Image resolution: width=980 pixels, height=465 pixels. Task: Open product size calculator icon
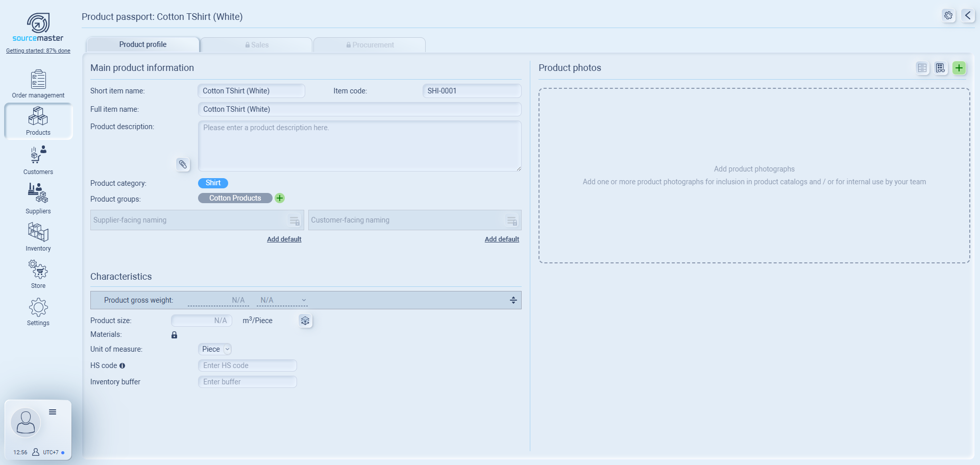[305, 321]
